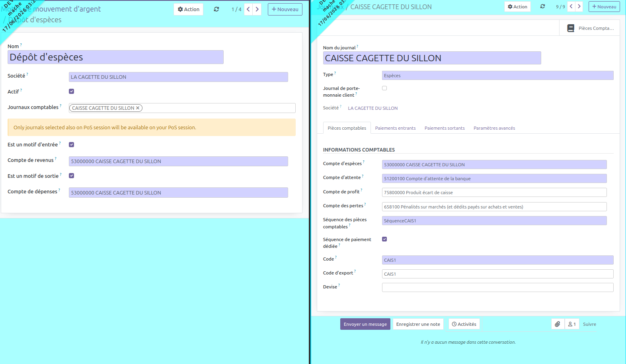Open Pièces Compta… smart button
The width and height of the screenshot is (626, 364).
pyautogui.click(x=590, y=28)
